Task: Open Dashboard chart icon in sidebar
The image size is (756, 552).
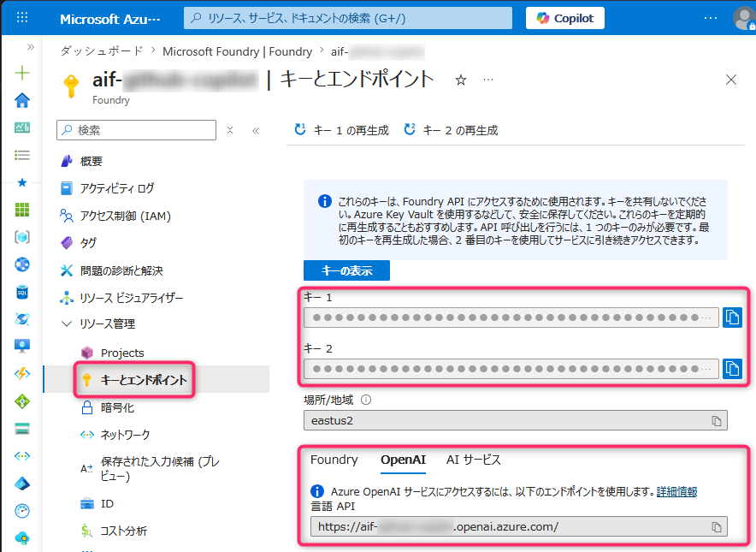Action: coord(22,128)
